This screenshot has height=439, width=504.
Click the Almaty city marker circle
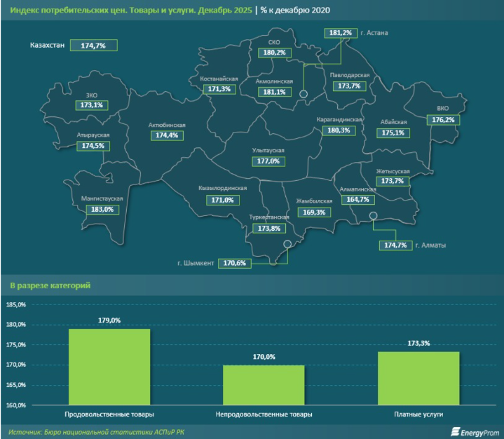pos(374,216)
